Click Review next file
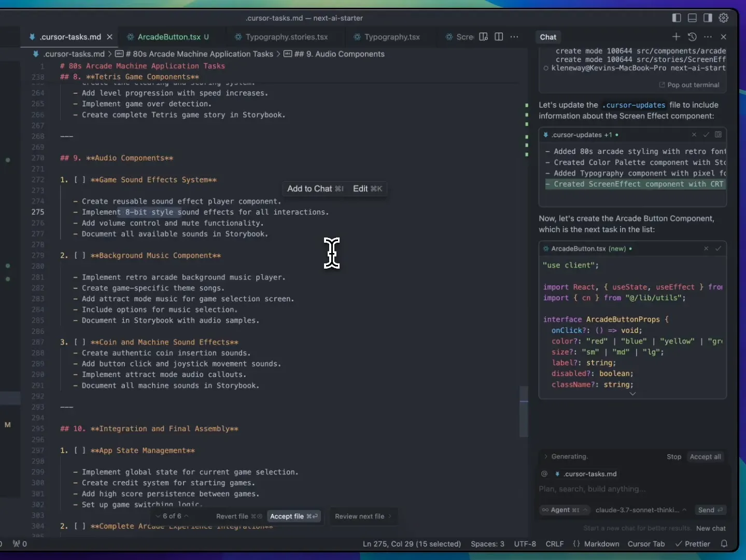The height and width of the screenshot is (560, 746). pos(363,516)
